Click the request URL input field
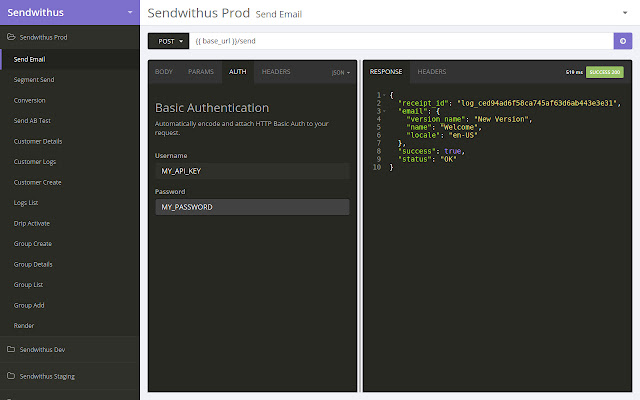Image resolution: width=640 pixels, height=400 pixels. [400, 41]
